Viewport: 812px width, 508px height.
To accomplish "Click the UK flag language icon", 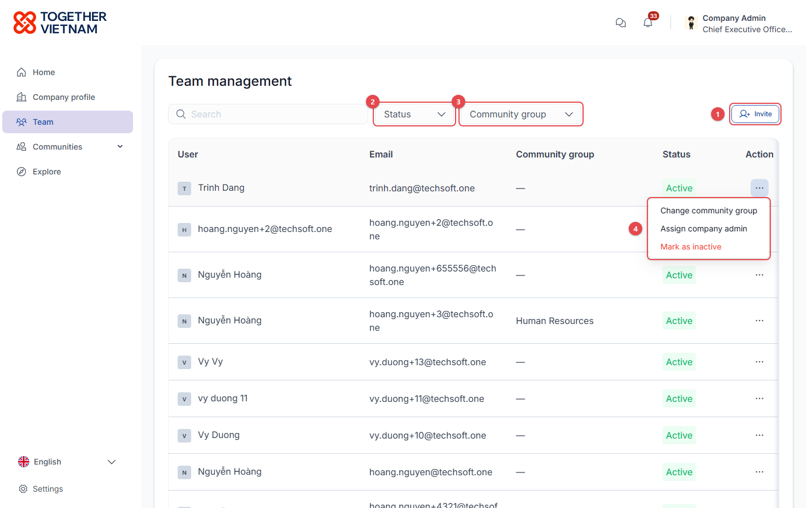I will coord(24,462).
